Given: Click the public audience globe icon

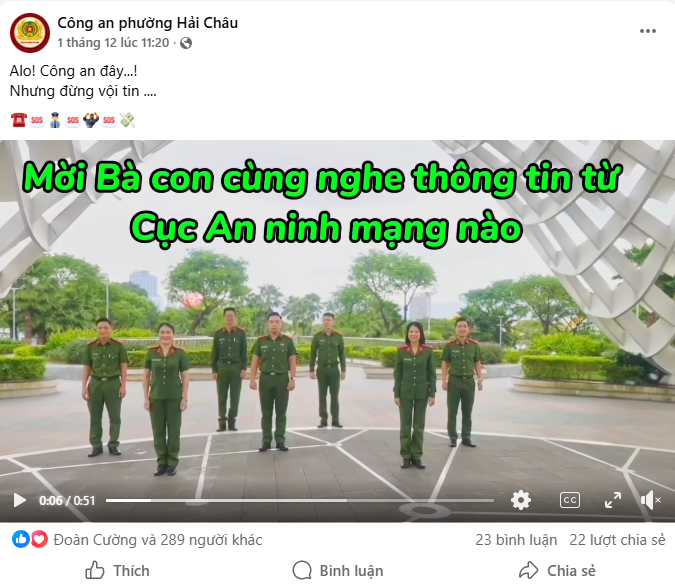Looking at the screenshot, I should pos(186,43).
